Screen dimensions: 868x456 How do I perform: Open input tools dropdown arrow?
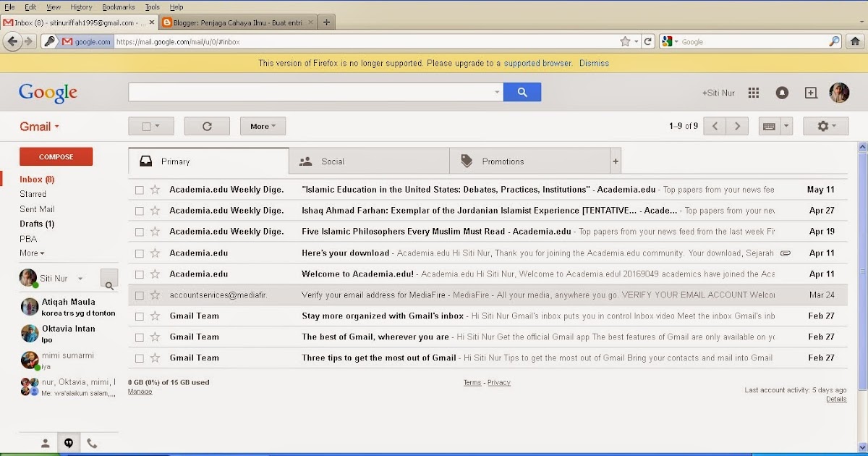(x=787, y=126)
